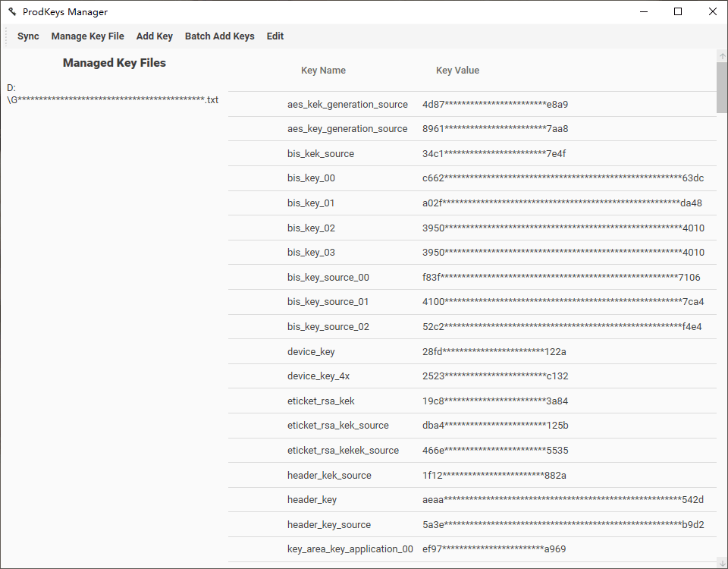This screenshot has height=569, width=728.
Task: Click the ProdKeys Manager app icon
Action: point(12,11)
